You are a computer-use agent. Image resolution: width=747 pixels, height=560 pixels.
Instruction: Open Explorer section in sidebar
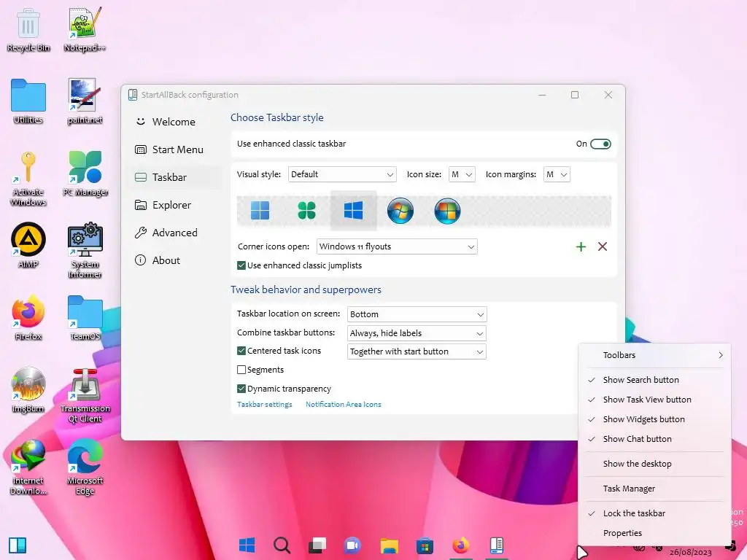174,205
